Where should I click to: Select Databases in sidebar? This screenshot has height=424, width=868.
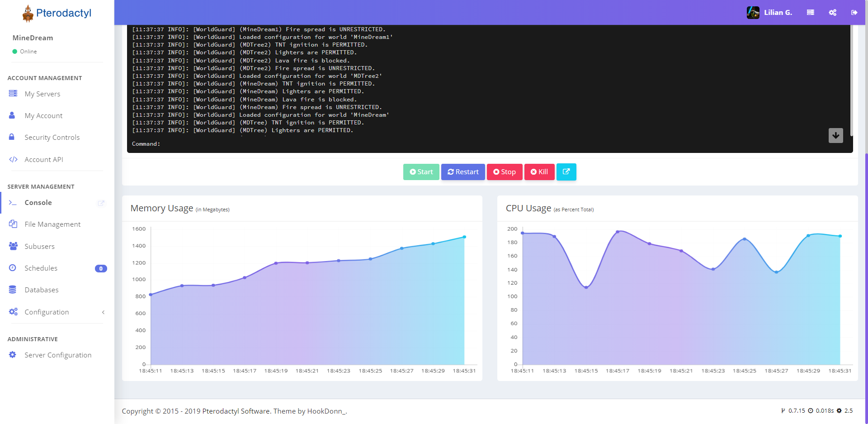coord(42,290)
